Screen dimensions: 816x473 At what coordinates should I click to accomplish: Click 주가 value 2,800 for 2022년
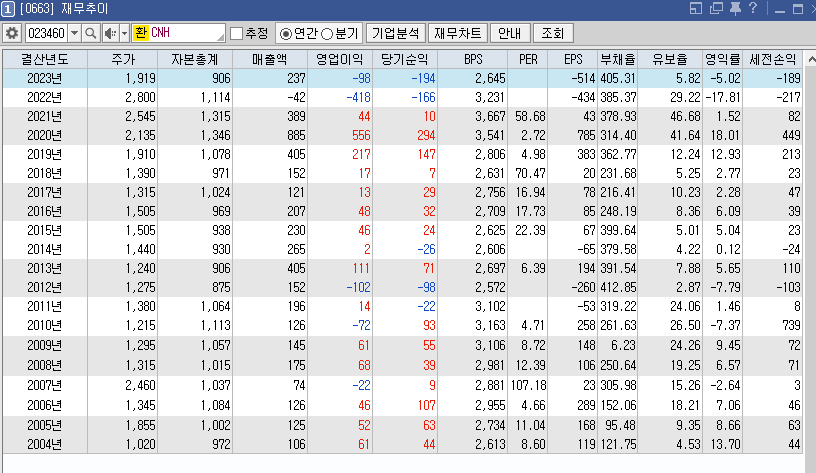pos(141,97)
